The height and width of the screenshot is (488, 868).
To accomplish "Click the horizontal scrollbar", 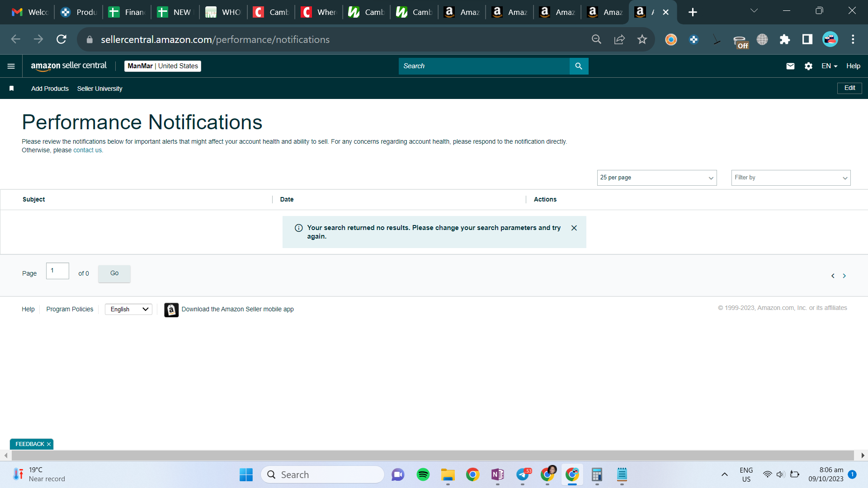I will (433, 455).
